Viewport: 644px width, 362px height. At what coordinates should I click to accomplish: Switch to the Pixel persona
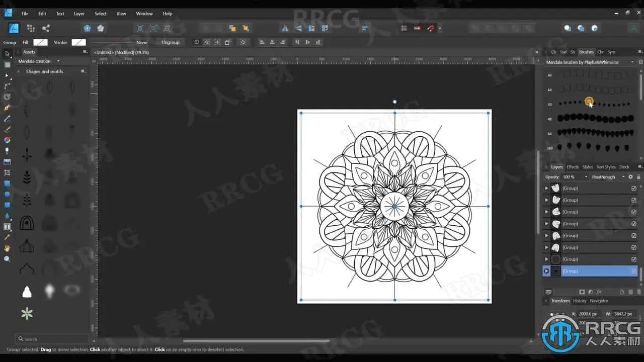[x=31, y=28]
